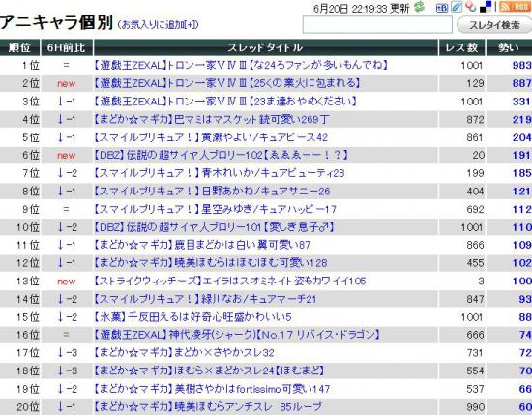Open 暁美ほむらアンチスレ 85ループ thread

point(208,406)
